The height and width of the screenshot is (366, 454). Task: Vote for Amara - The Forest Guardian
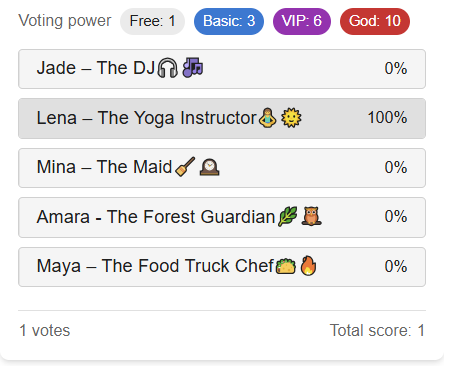tap(222, 217)
